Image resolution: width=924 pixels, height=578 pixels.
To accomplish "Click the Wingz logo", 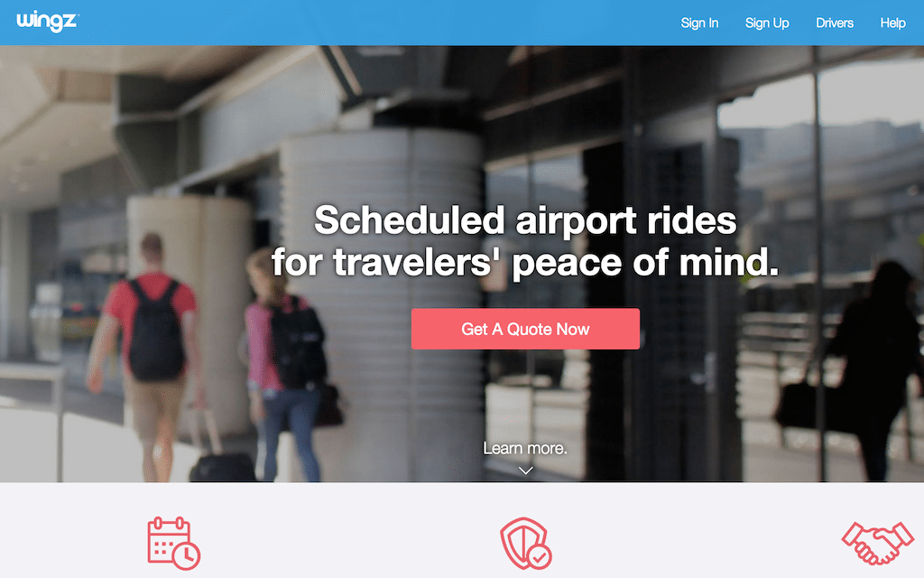I will [47, 22].
